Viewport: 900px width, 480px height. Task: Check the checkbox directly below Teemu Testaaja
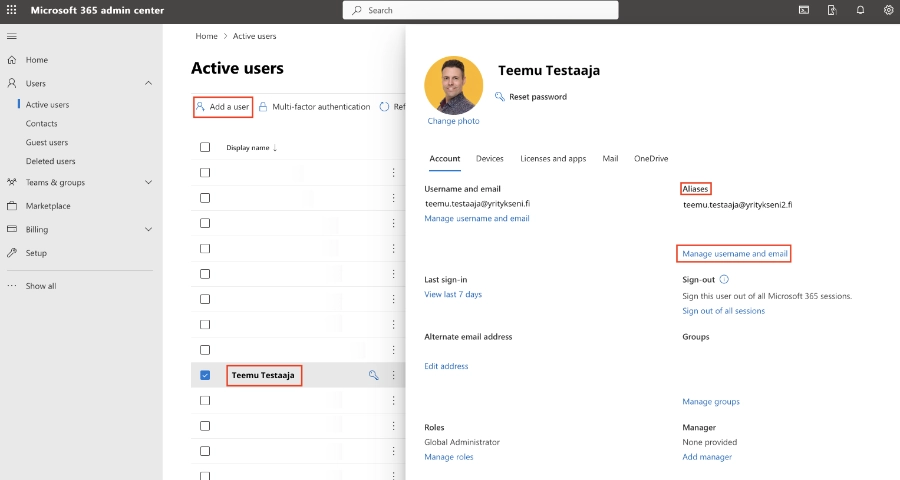click(x=205, y=400)
